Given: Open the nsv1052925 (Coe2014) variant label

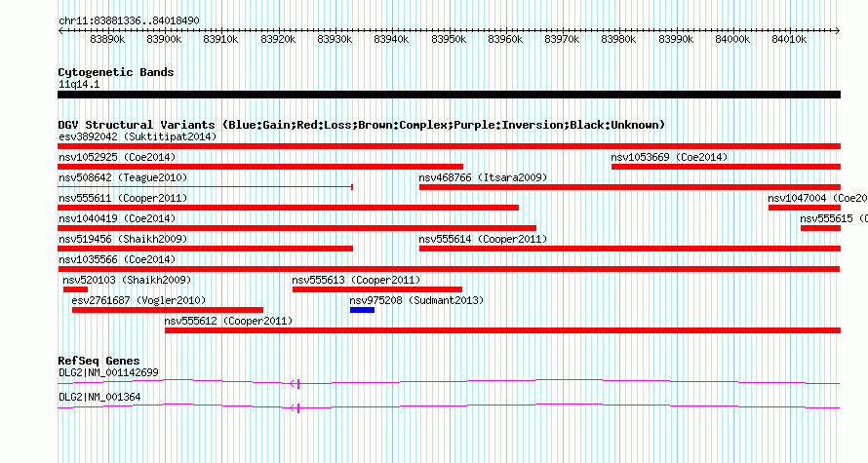Looking at the screenshot, I should click(117, 157).
